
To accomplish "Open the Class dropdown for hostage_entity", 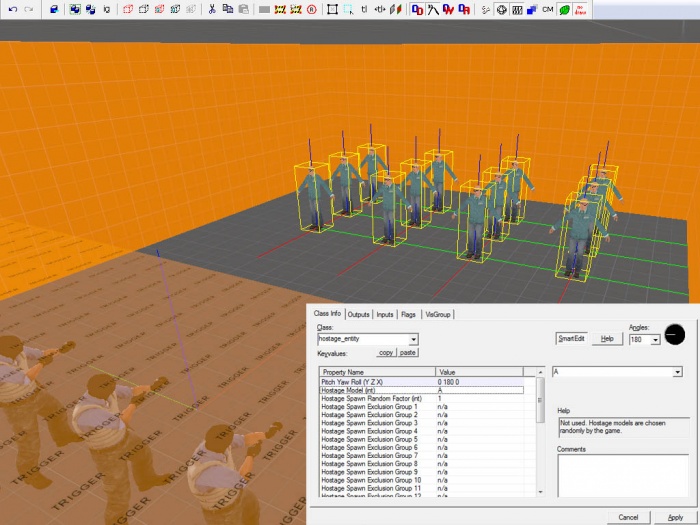I will click(x=413, y=340).
